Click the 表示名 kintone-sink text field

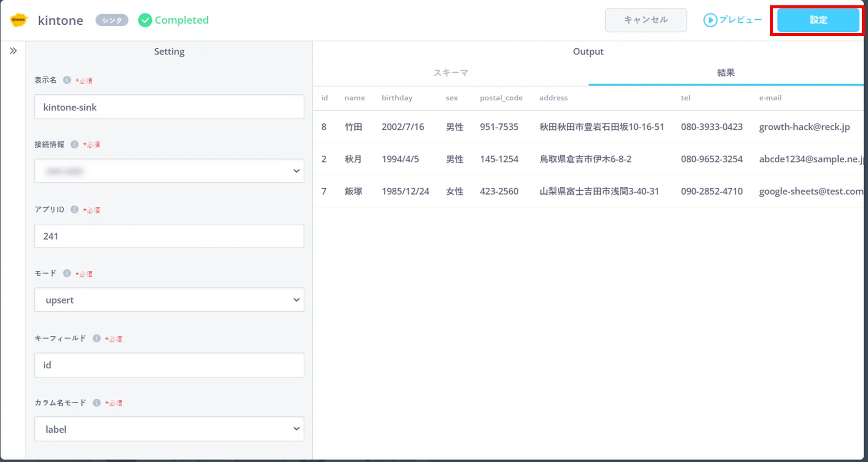coord(169,107)
